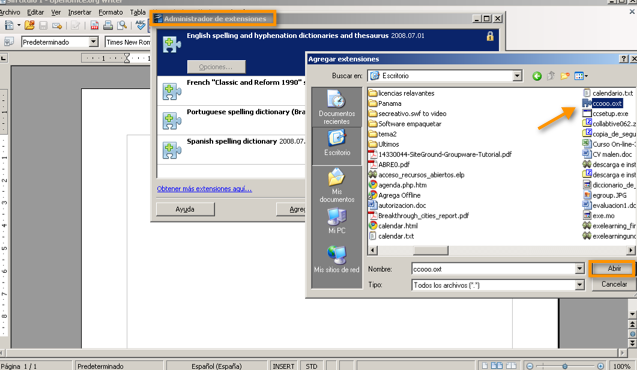Move the zoom slider handle in status bar
Image resolution: width=637 pixels, height=370 pixels.
[565, 366]
